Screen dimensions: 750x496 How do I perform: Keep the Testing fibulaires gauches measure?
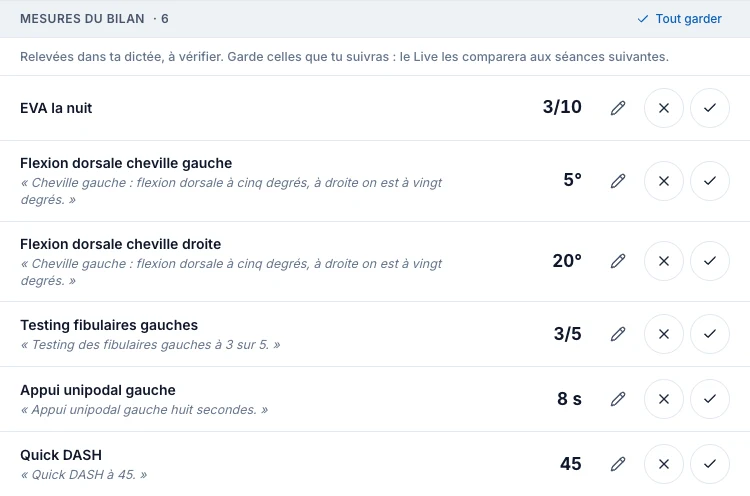[709, 334]
